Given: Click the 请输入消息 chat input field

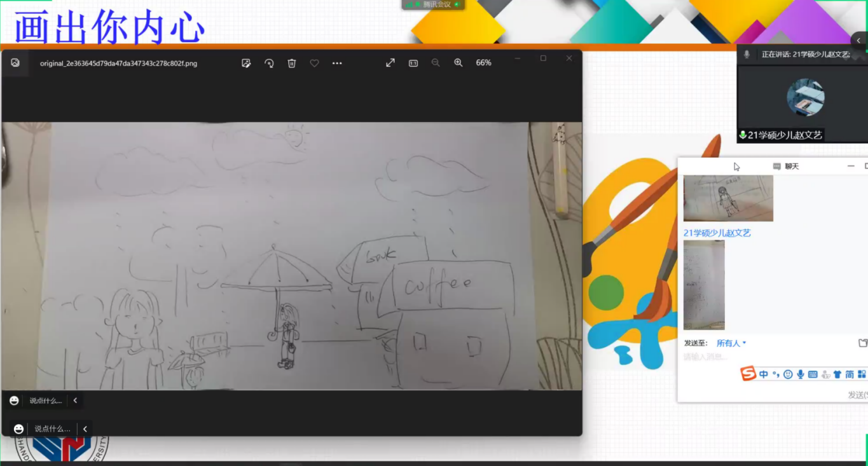Looking at the screenshot, I should pyautogui.click(x=763, y=357).
